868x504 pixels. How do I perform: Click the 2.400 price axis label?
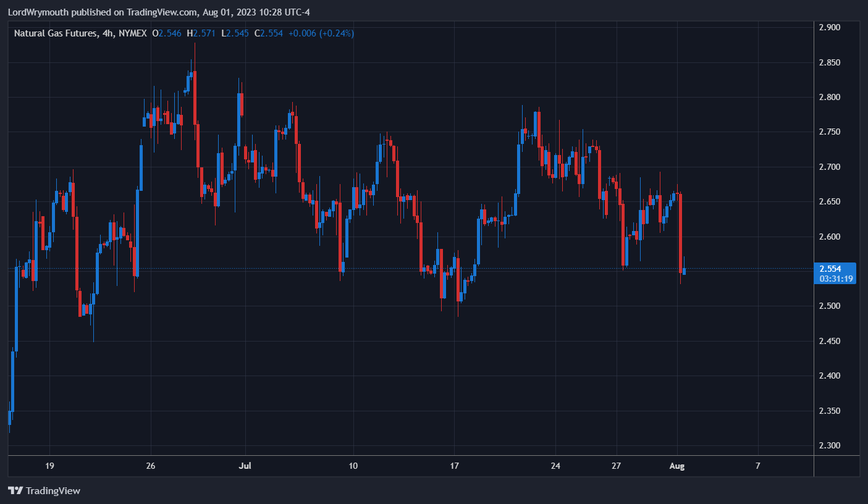830,376
